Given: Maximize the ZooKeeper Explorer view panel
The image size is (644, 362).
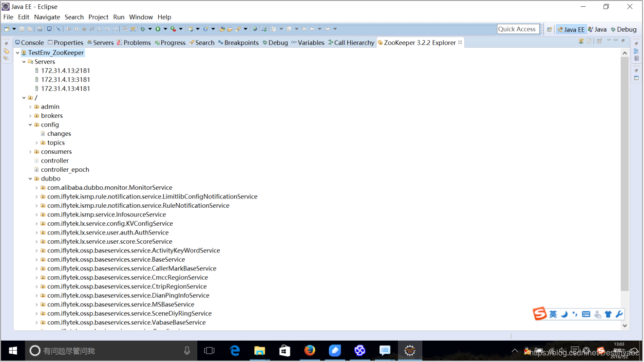Looking at the screenshot, I should click(623, 40).
